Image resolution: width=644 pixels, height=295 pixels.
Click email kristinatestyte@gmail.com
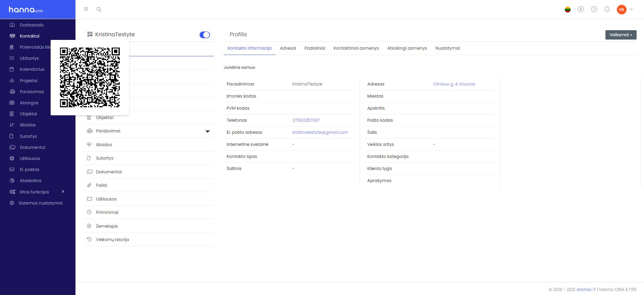click(x=320, y=132)
